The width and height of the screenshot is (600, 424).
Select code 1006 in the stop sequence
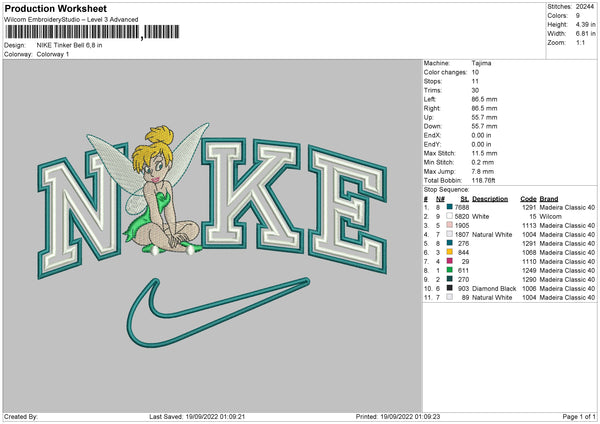click(529, 288)
